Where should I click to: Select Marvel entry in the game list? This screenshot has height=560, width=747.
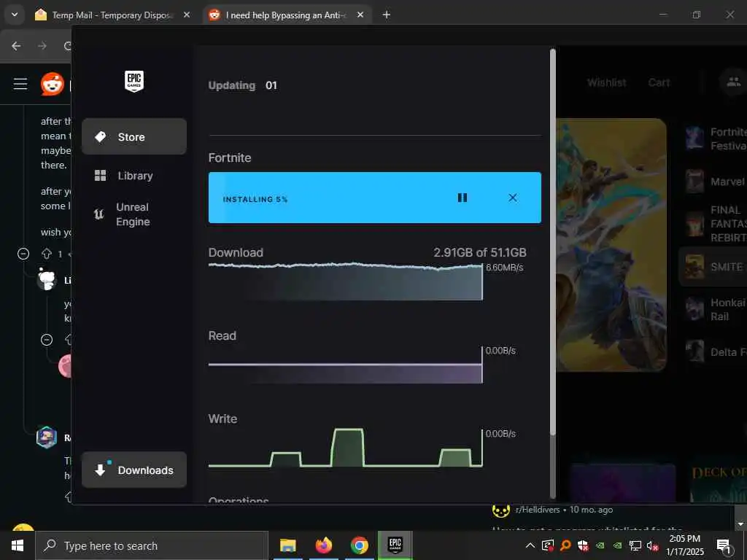714,182
